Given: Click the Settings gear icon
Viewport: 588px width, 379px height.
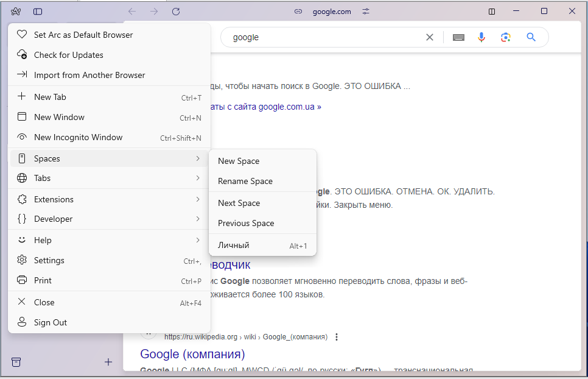Looking at the screenshot, I should [x=22, y=260].
